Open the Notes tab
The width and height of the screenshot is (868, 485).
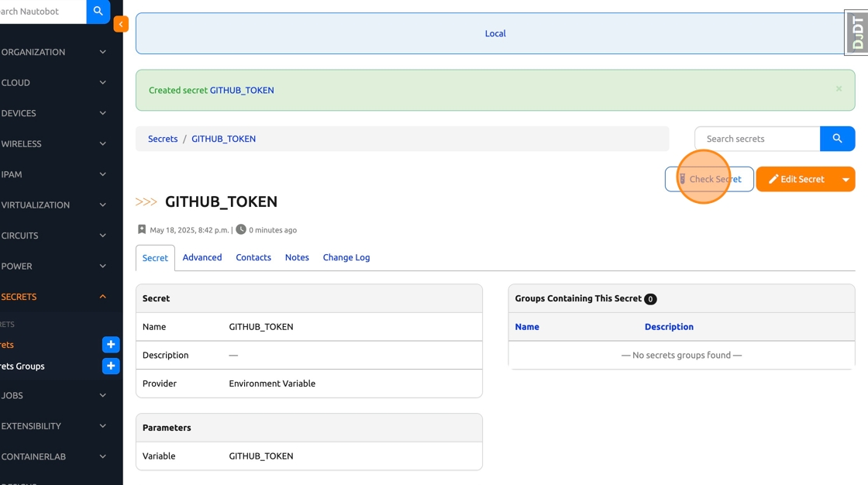(x=297, y=257)
